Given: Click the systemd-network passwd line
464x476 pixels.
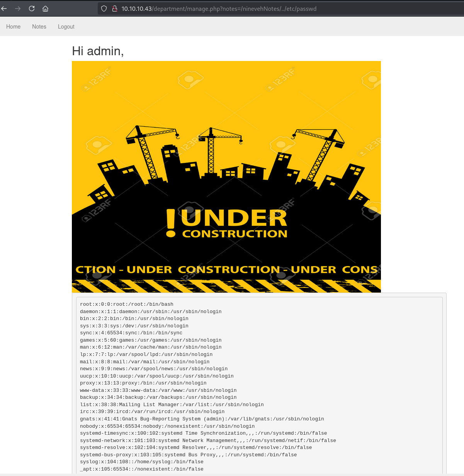Looking at the screenshot, I should pos(208,440).
